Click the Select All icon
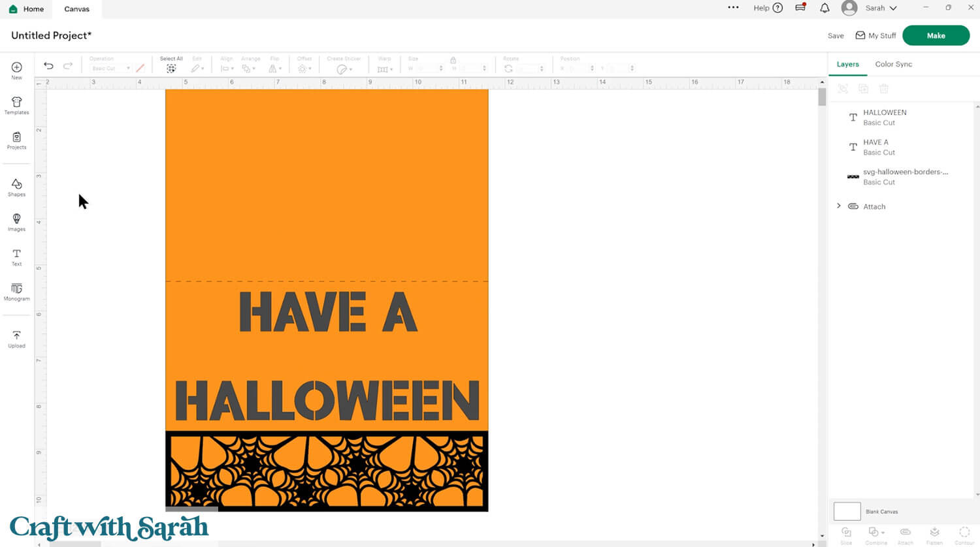This screenshot has height=547, width=980. point(171,68)
